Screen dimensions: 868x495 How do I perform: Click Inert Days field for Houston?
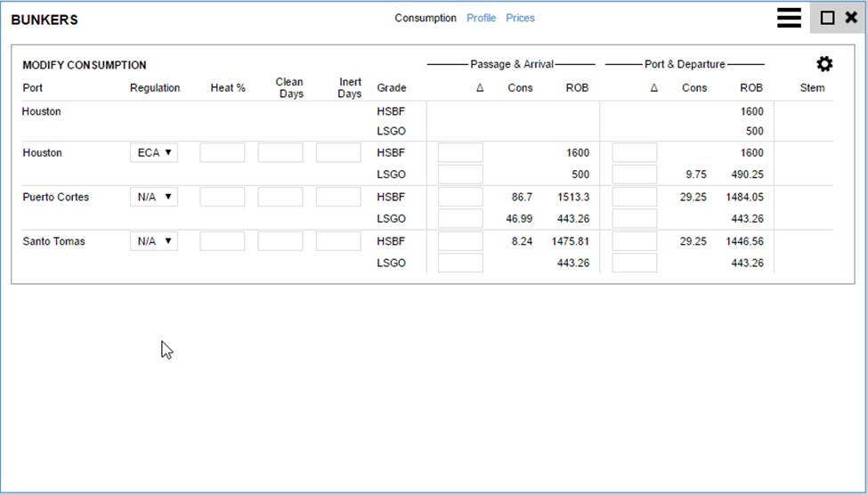click(x=338, y=152)
